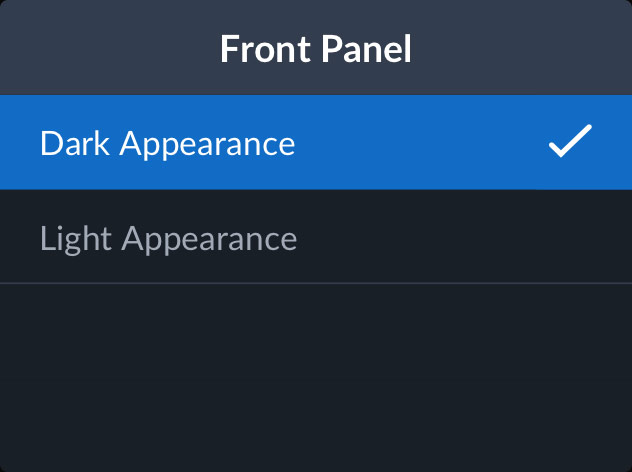Tap the word "Light" in second row
Screen dimensions: 632x472
pos(77,238)
